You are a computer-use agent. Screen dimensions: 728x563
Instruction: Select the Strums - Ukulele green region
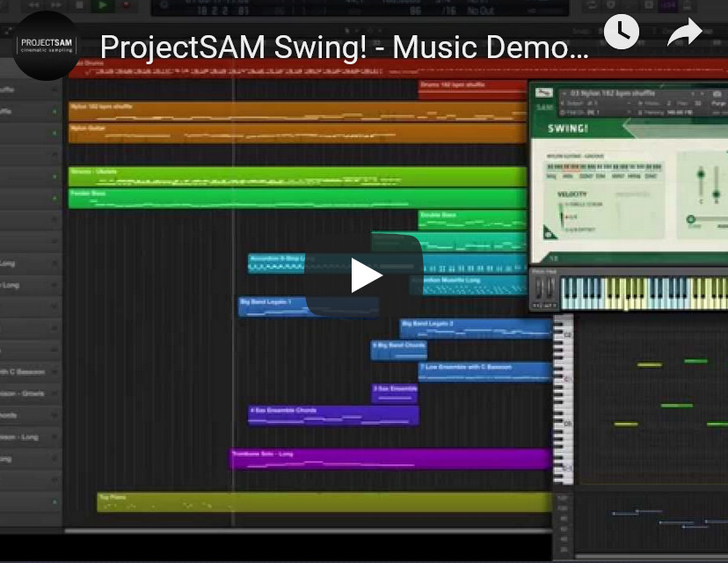point(297,177)
